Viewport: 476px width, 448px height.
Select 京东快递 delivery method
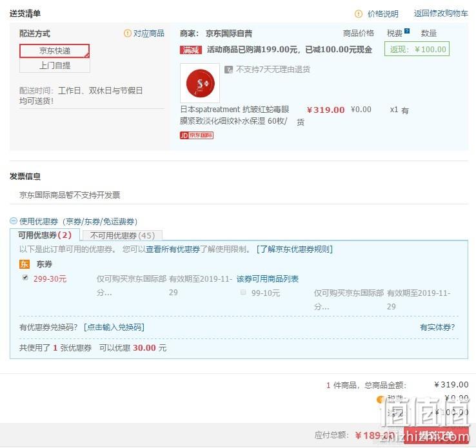55,51
